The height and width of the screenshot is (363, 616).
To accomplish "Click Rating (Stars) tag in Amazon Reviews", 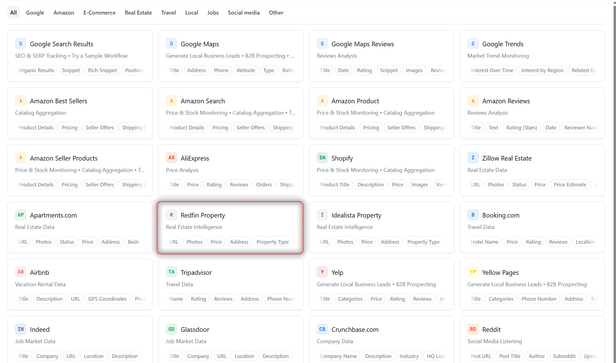I will coord(522,128).
